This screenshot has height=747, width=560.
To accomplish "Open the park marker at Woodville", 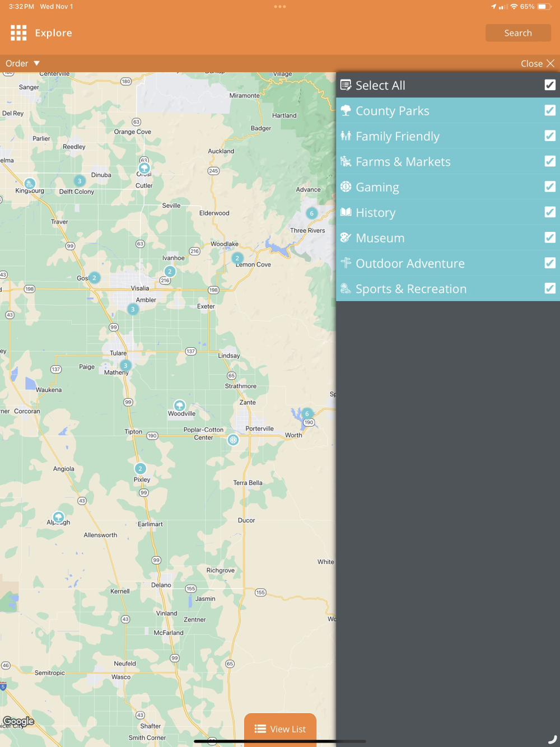I will pos(179,405).
